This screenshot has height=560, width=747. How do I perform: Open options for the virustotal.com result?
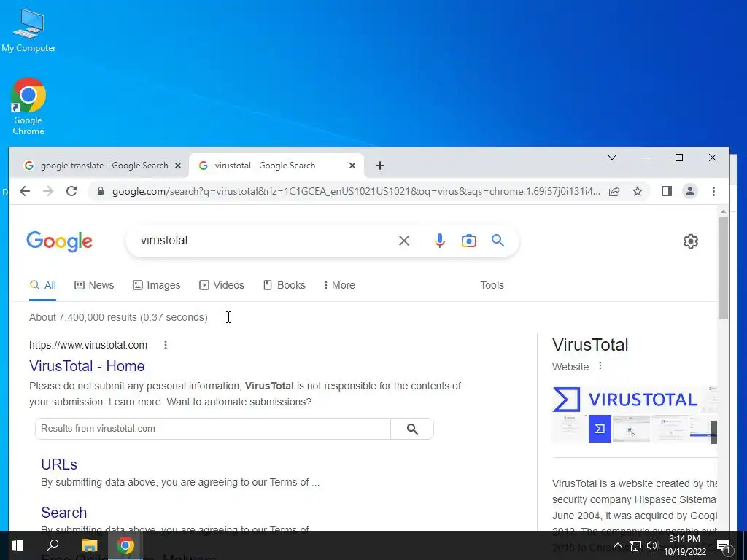(x=166, y=345)
